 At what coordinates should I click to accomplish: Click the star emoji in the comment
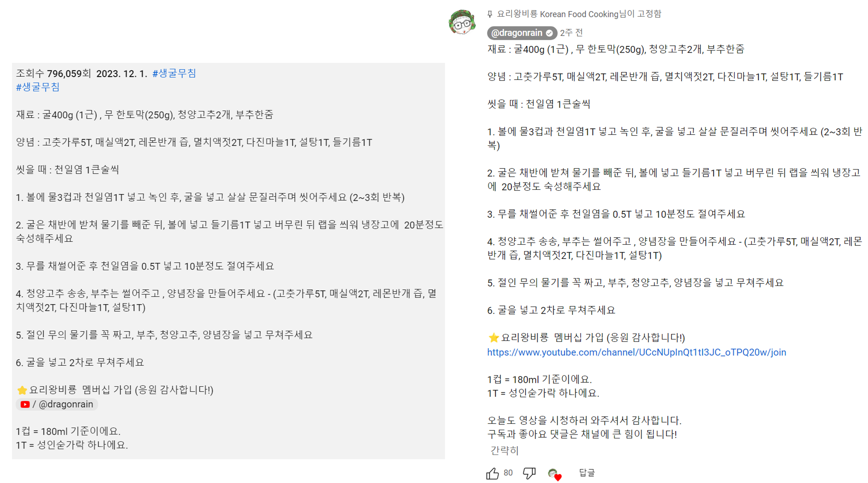[494, 338]
